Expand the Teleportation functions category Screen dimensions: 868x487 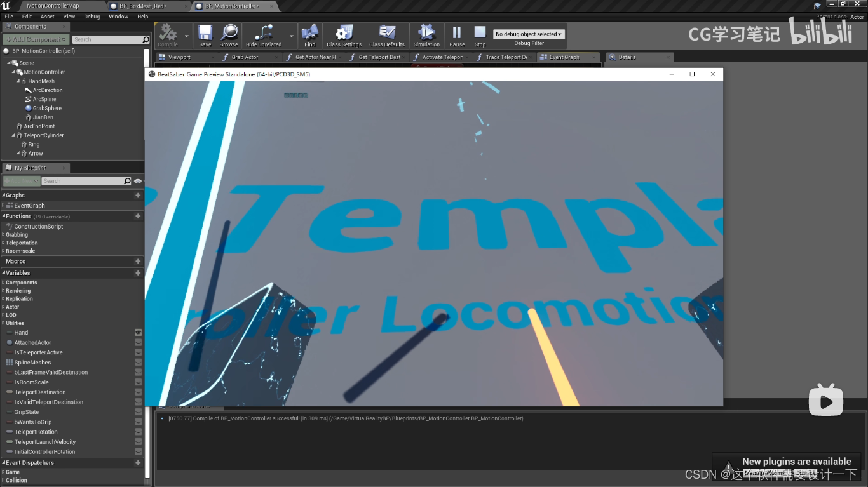[x=3, y=243]
